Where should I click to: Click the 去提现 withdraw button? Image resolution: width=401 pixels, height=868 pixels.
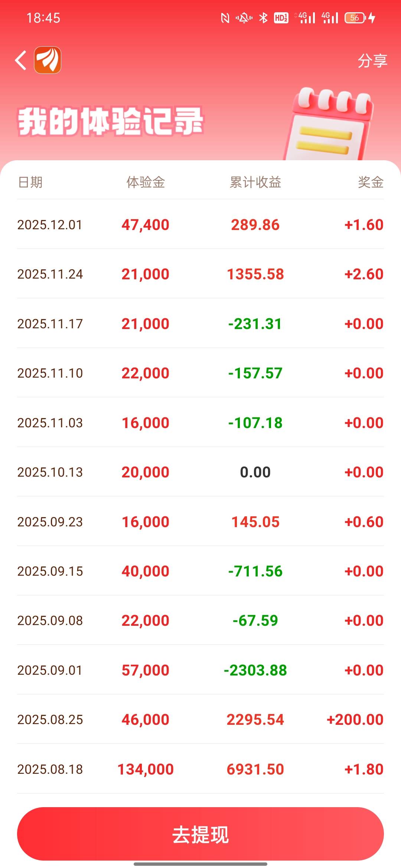[x=200, y=835]
